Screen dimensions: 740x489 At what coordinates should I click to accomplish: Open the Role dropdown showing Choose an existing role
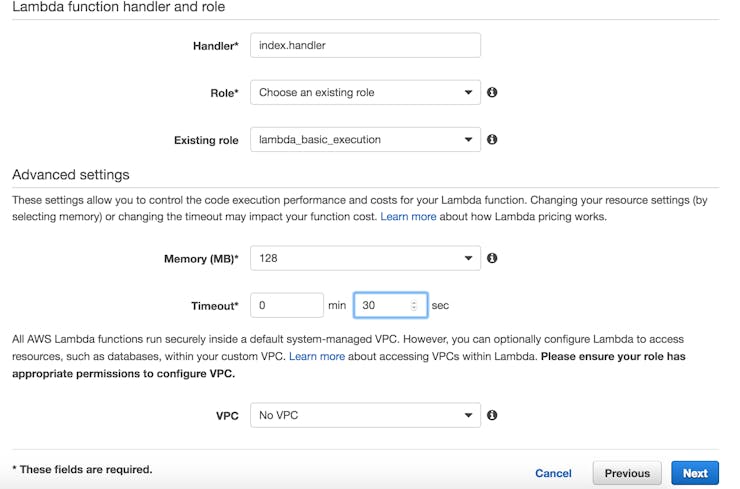click(x=365, y=92)
